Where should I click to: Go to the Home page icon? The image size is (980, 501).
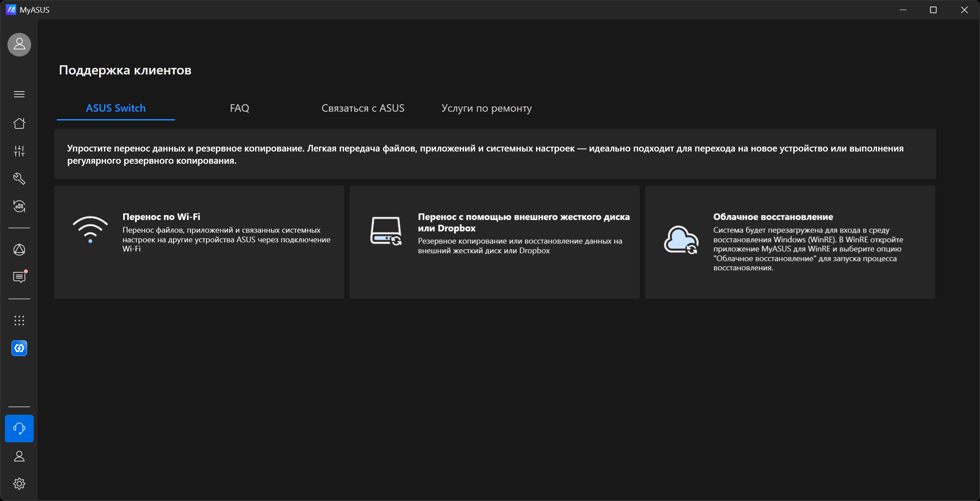(x=19, y=123)
